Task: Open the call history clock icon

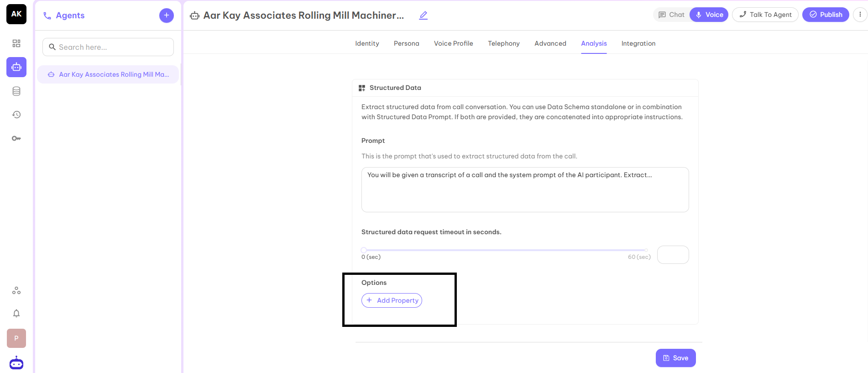Action: [x=16, y=115]
